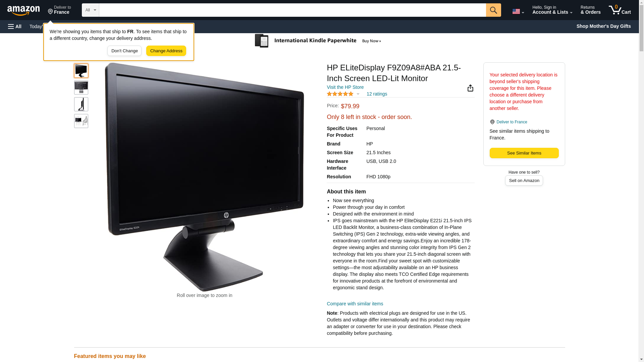Click the Don't Change button
The width and height of the screenshot is (644, 362).
(x=124, y=51)
